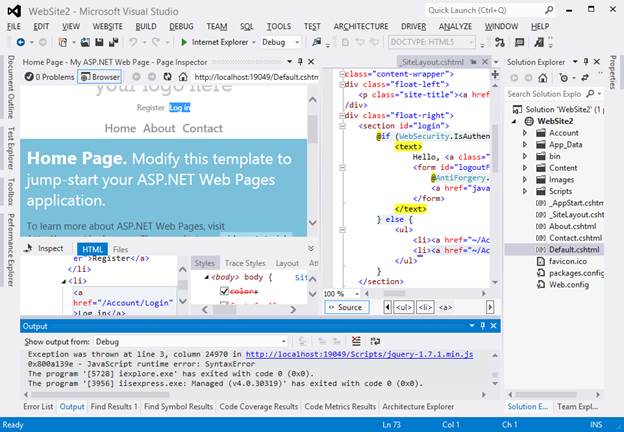
Task: Click the editor horizontal scrollbar thumb
Action: 394,294
